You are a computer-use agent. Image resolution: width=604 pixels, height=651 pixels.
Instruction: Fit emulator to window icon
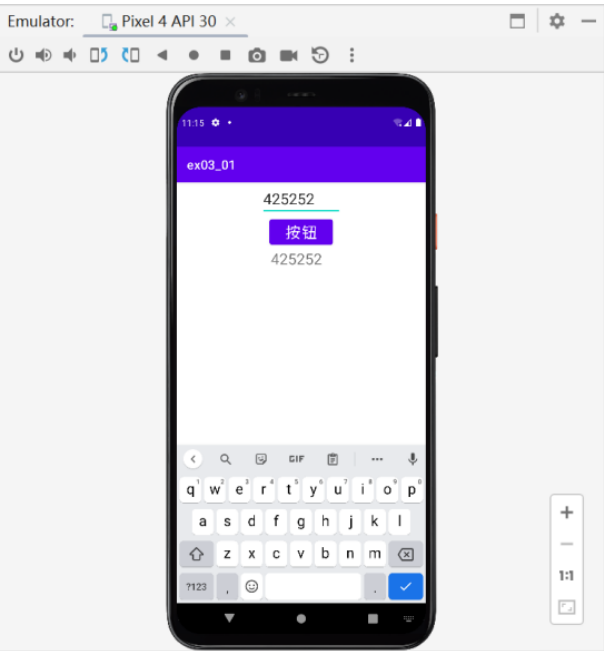tap(567, 607)
